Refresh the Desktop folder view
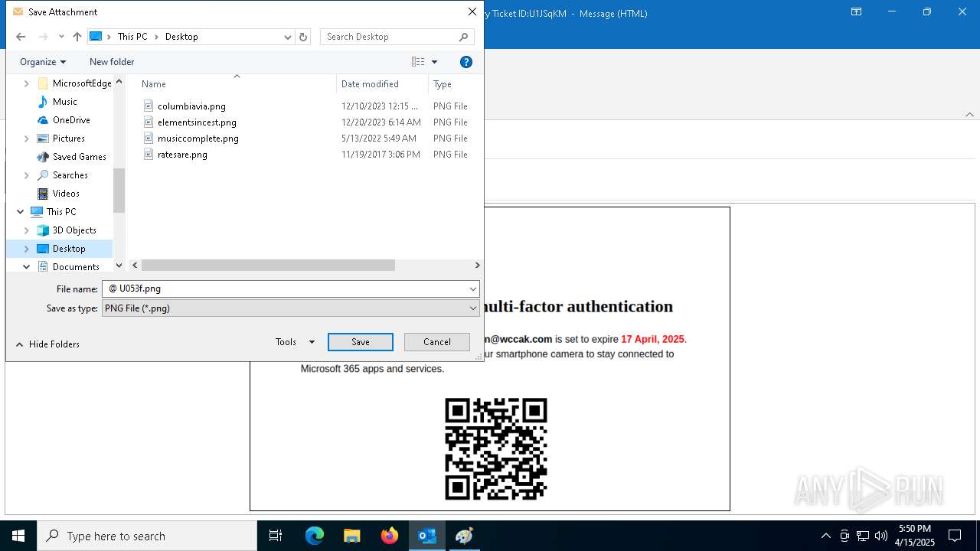This screenshot has width=980, height=551. pyautogui.click(x=303, y=37)
